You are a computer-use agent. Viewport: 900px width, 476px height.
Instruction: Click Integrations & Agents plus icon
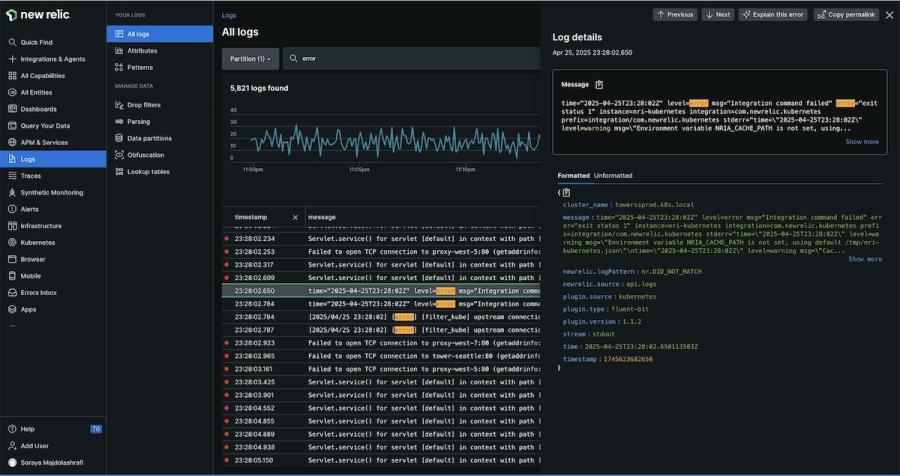pos(12,59)
